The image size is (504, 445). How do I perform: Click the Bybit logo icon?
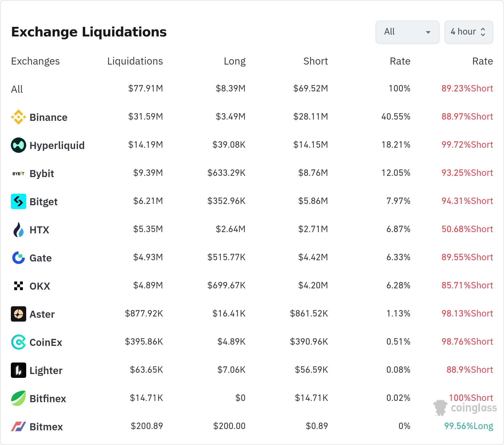[19, 173]
